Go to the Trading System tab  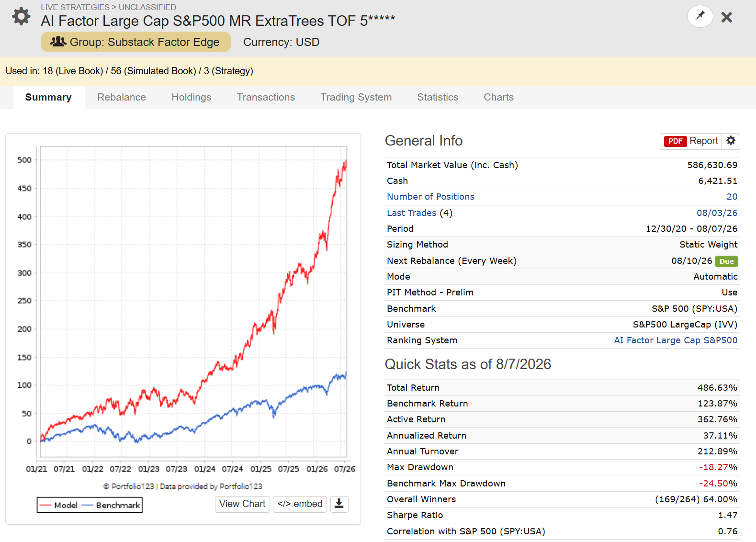(x=356, y=97)
